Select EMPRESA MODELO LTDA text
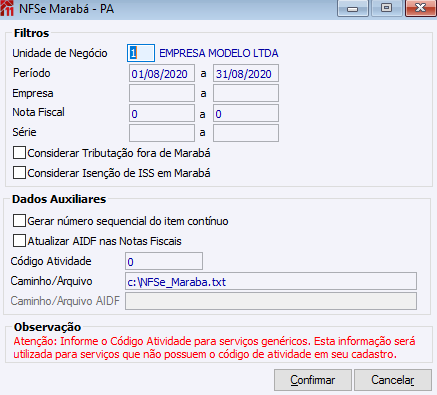437x395 pixels. coord(219,53)
